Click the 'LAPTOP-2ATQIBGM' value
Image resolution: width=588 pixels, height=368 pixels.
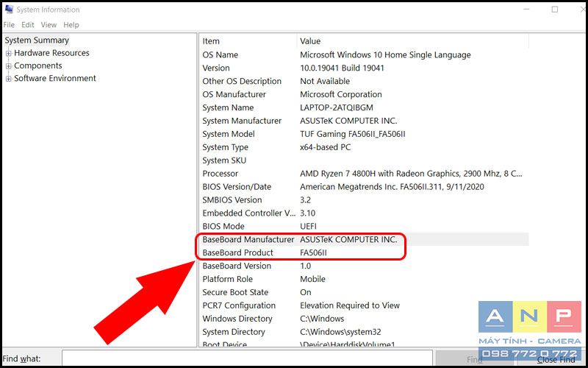pyautogui.click(x=337, y=107)
